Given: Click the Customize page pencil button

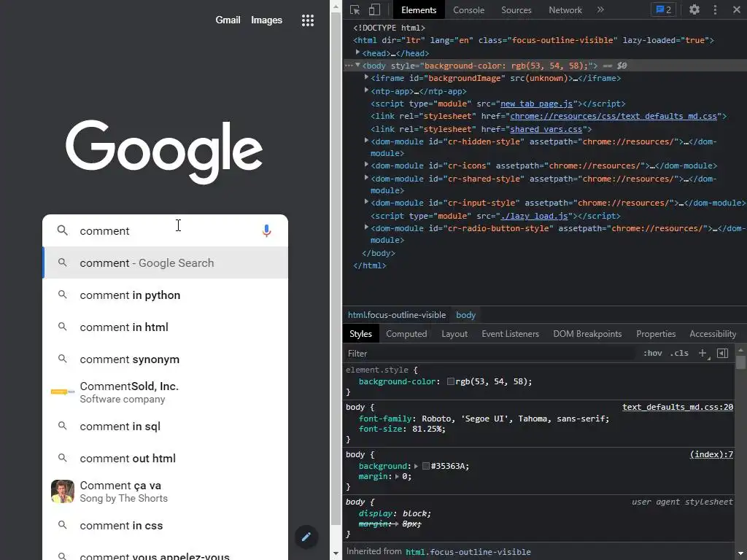Looking at the screenshot, I should (x=306, y=537).
